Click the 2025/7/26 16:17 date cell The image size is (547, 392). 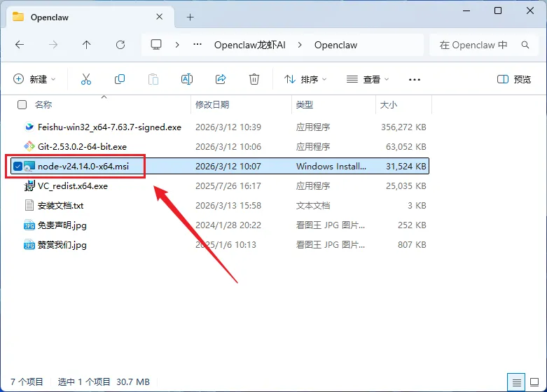pyautogui.click(x=228, y=186)
